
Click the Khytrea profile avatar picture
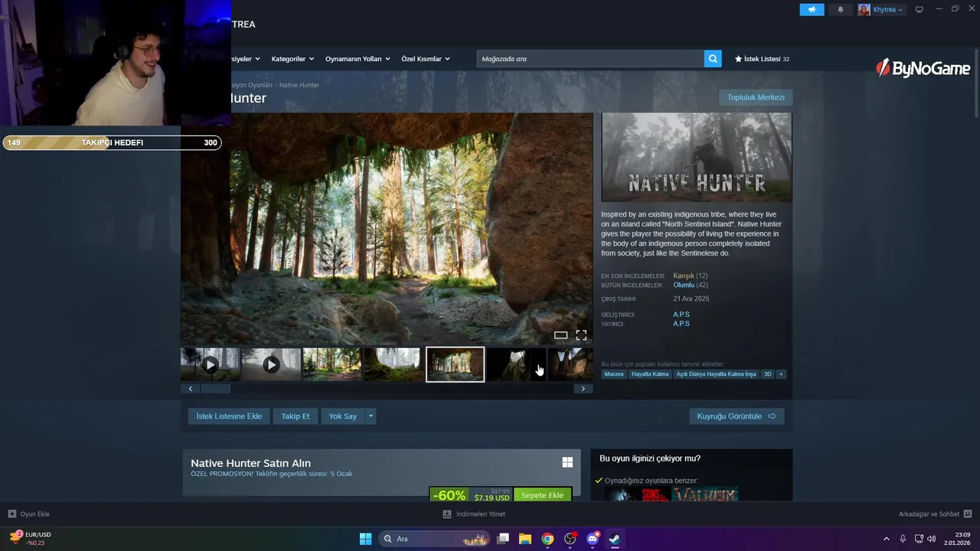(x=864, y=10)
